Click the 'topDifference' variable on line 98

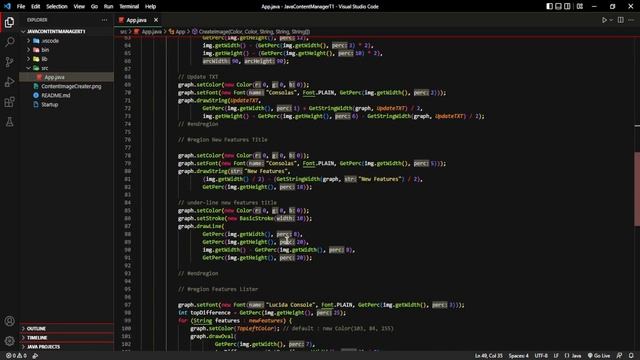pos(210,313)
